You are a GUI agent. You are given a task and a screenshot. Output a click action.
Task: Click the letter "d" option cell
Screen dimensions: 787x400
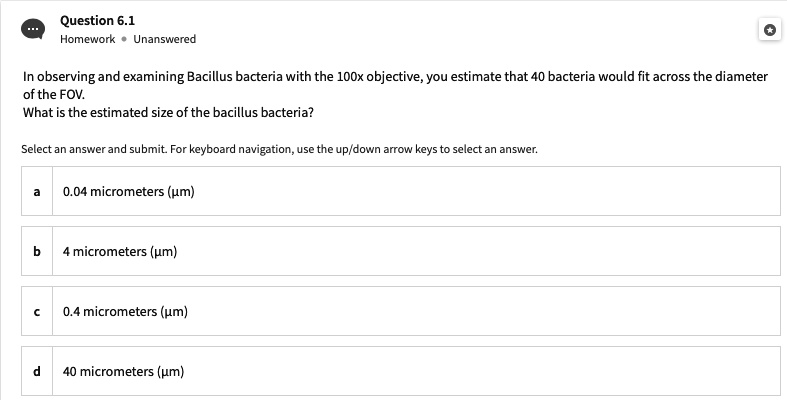pyautogui.click(x=37, y=371)
